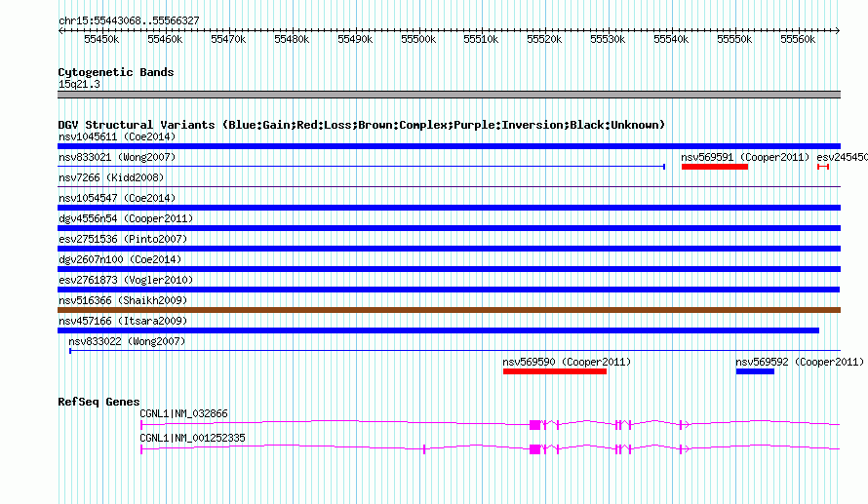Image resolution: width=868 pixels, height=504 pixels.
Task: Select the nsv7266 (Kidd2008) label
Action: (111, 177)
